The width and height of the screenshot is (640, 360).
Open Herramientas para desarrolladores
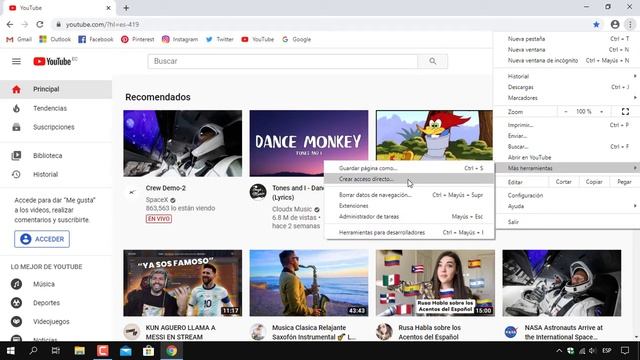[409, 233]
